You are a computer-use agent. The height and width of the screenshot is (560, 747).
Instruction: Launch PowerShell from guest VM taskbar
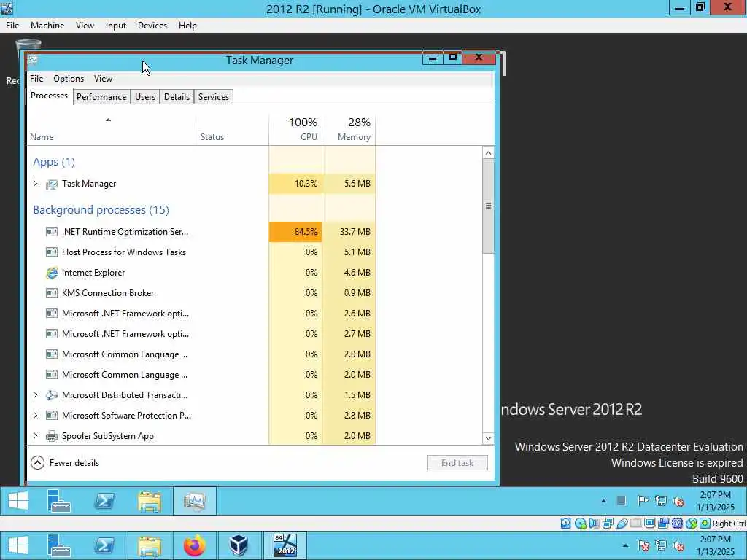pos(104,501)
